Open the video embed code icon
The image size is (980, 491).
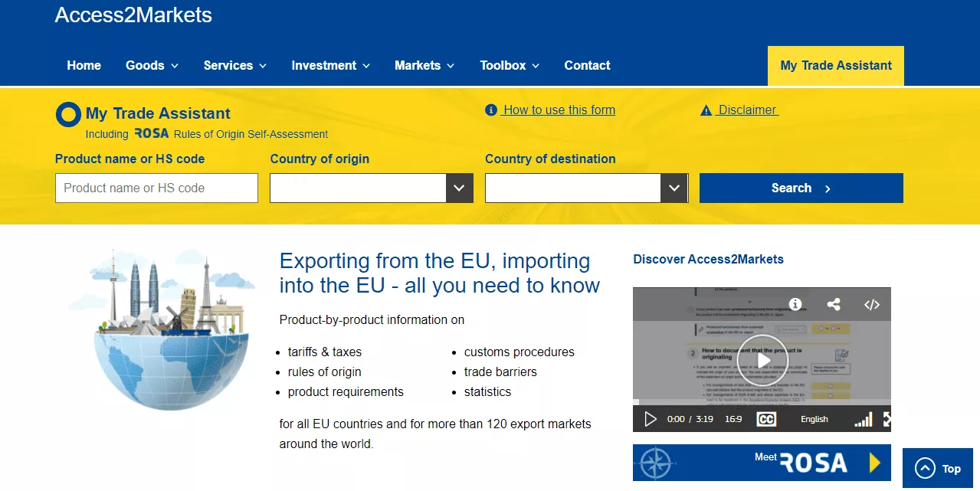click(x=871, y=304)
